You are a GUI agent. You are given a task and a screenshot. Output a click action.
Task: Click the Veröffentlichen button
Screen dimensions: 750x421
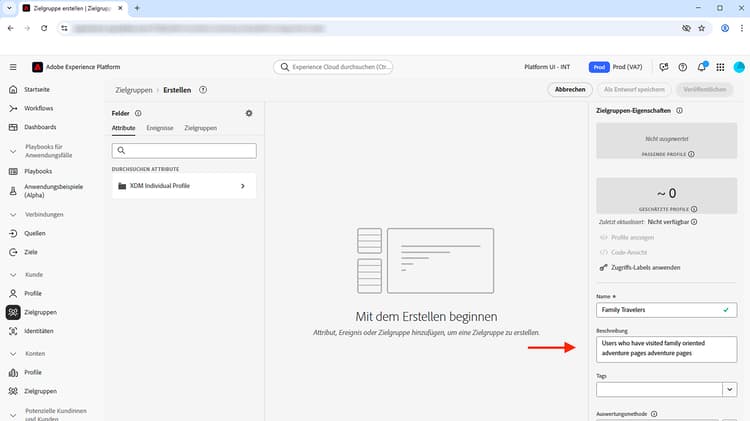(x=705, y=89)
